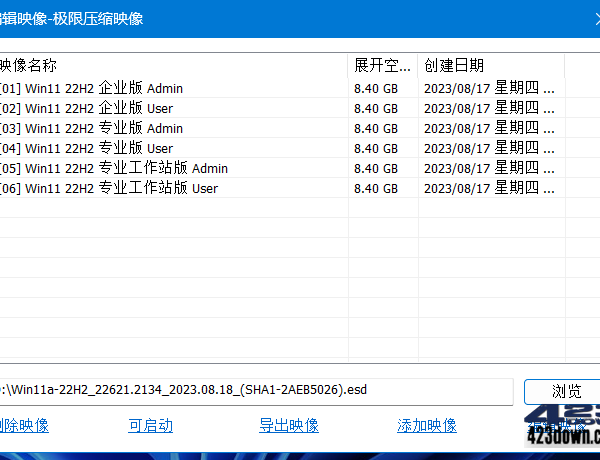Image resolution: width=600 pixels, height=460 pixels.
Task: Click the 8.40 GB cell in row [04]
Action: tap(377, 148)
